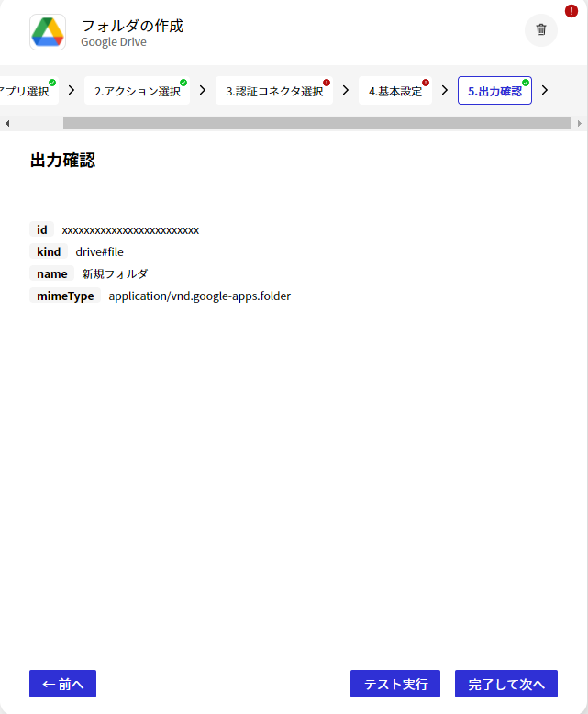Click the red error alert icon at top corner
Image resolution: width=588 pixels, height=714 pixels.
tap(571, 11)
